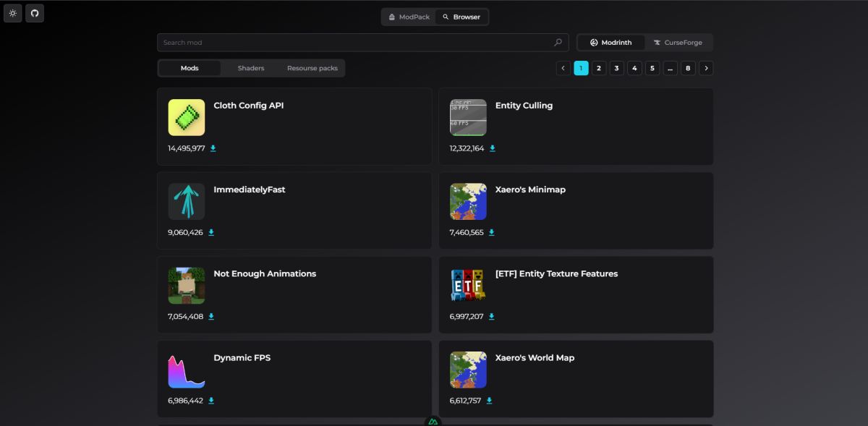Click the 7,054,408 download count
This screenshot has width=868, height=426.
point(185,316)
